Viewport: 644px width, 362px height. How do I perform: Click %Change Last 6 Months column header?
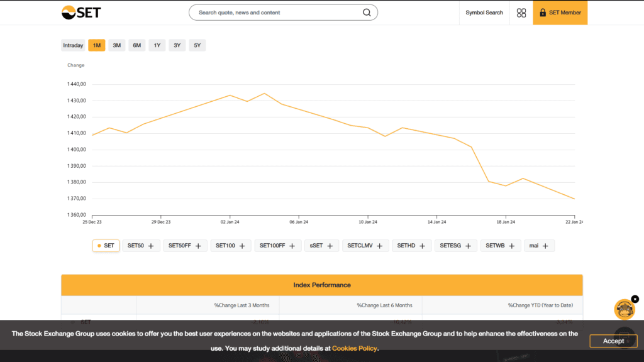384,305
